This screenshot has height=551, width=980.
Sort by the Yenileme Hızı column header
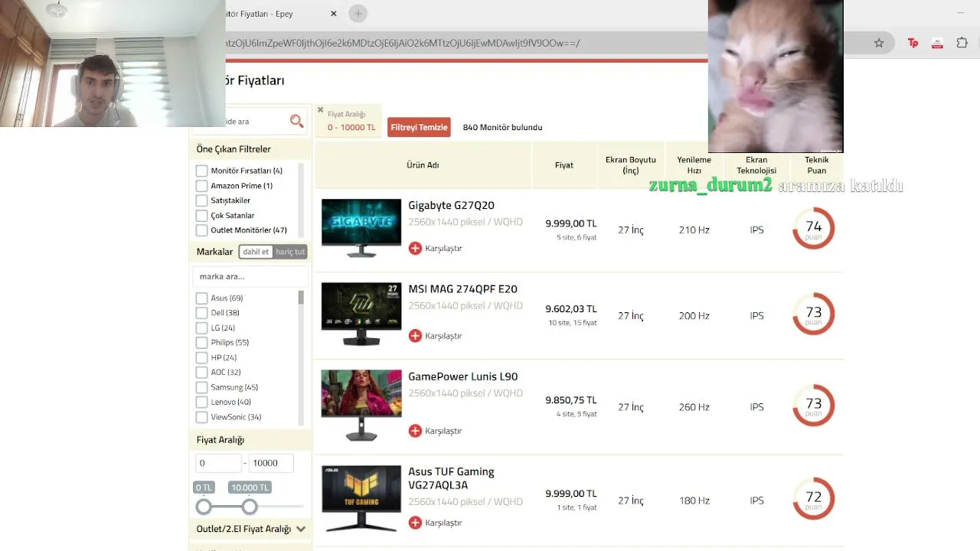(694, 165)
